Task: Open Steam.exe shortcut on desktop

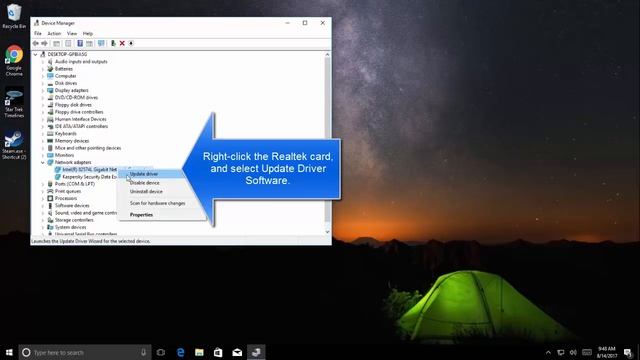Action: click(x=14, y=145)
